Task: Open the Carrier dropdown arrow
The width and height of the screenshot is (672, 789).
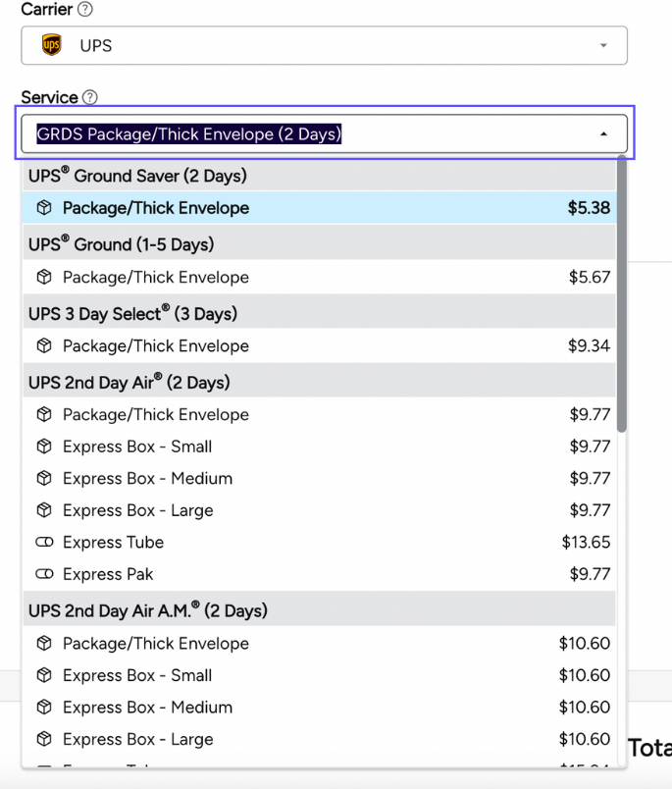Action: click(x=603, y=46)
